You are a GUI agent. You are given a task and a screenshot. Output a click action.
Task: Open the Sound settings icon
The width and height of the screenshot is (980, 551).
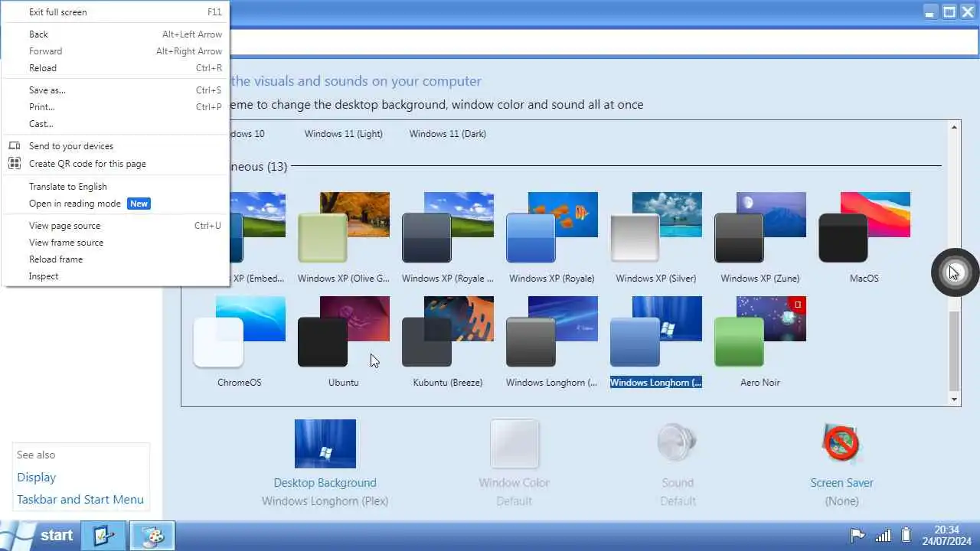click(678, 444)
